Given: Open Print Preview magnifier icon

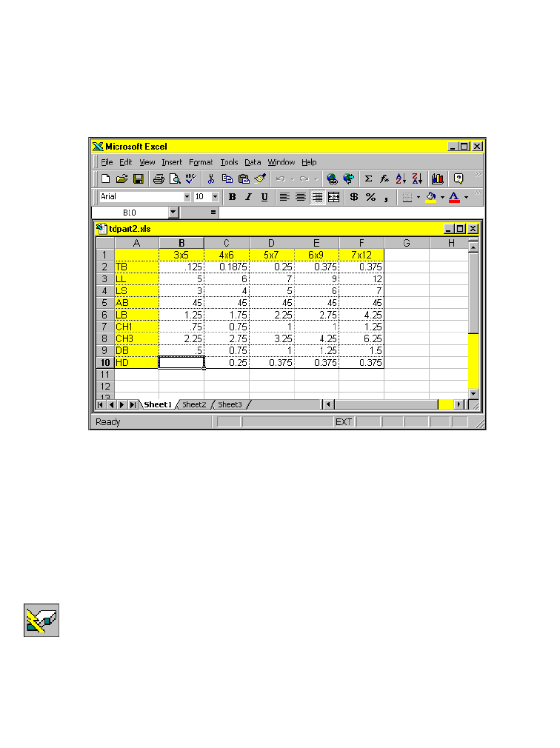Looking at the screenshot, I should coord(175,179).
